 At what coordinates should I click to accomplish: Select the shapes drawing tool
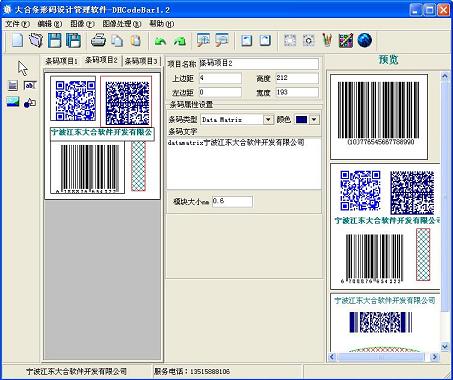click(30, 103)
